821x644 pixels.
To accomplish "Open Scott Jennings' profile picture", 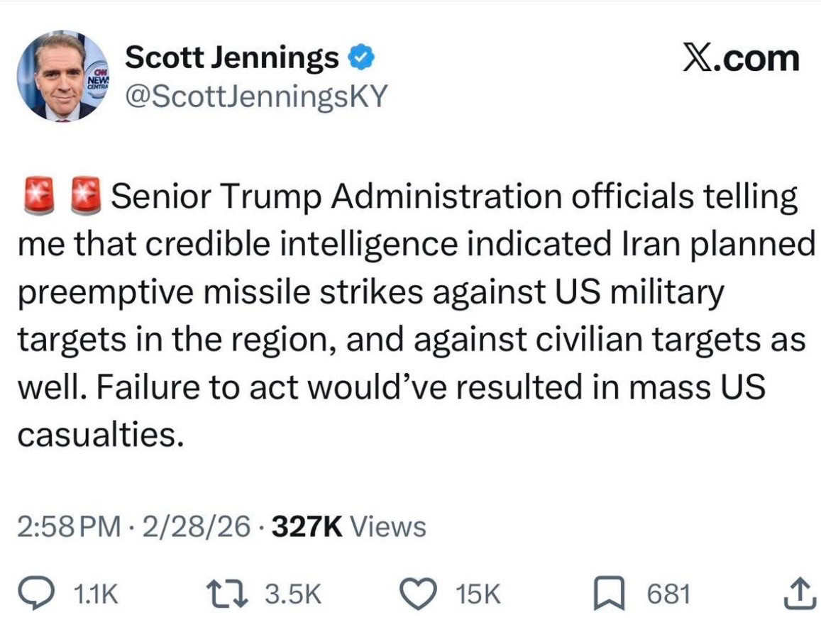I will click(x=64, y=76).
